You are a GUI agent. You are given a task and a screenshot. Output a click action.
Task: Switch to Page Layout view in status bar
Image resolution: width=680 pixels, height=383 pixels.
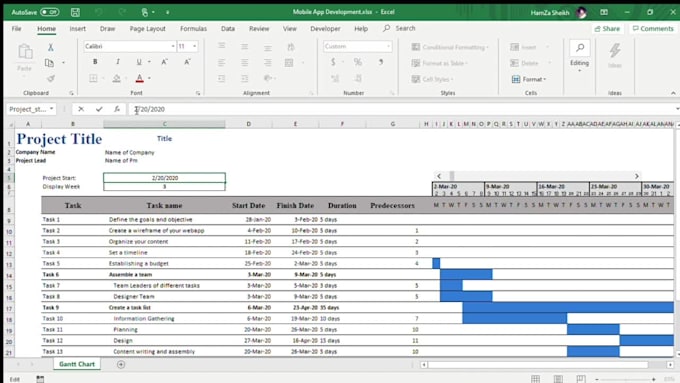pyautogui.click(x=558, y=379)
